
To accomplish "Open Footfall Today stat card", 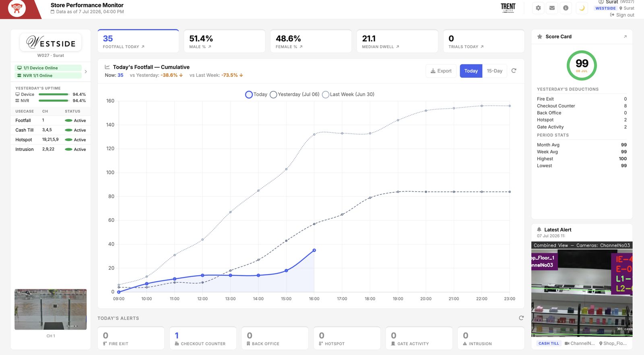I will [x=138, y=41].
